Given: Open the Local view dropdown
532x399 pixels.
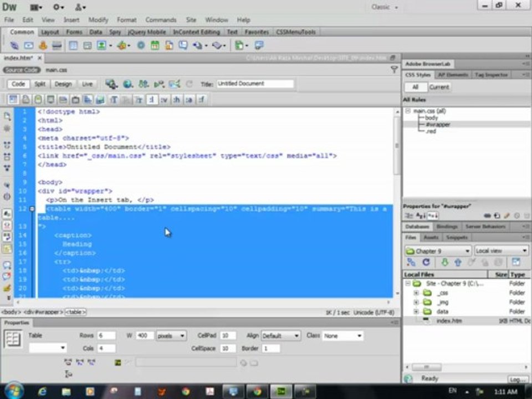Looking at the screenshot, I should coord(501,250).
